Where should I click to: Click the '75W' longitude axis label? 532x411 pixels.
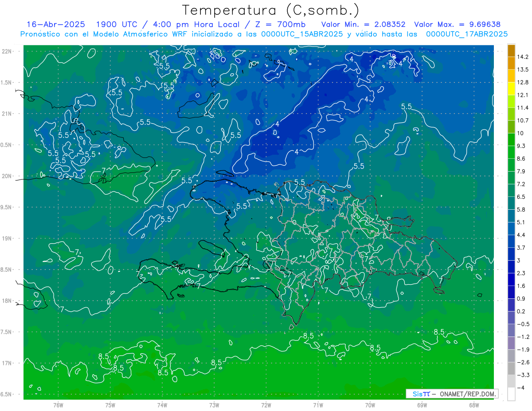pos(110,405)
